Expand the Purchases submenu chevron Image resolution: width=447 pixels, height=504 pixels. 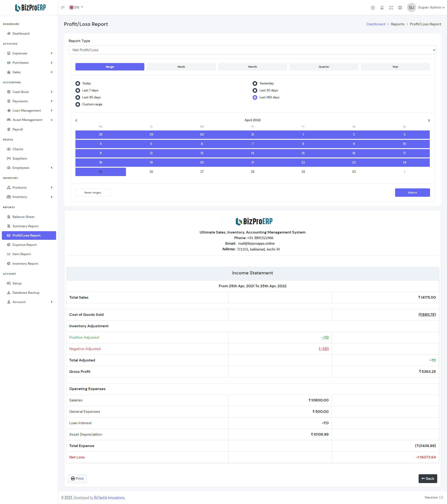tap(52, 63)
